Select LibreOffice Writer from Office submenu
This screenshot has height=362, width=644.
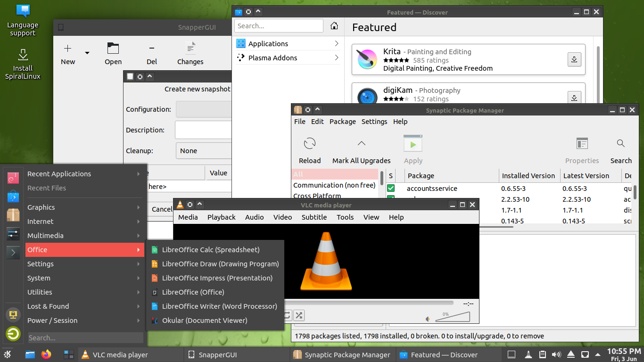click(x=219, y=306)
